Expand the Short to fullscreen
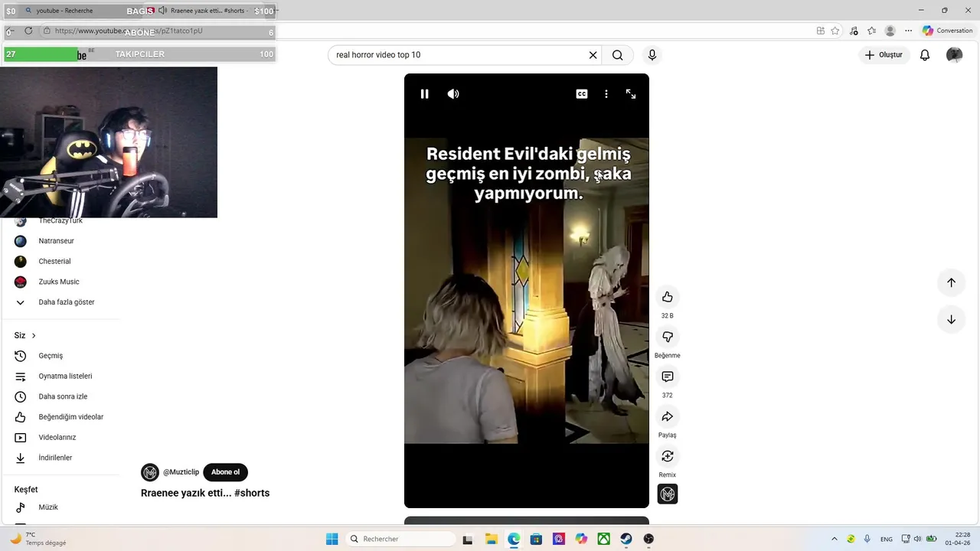Image resolution: width=980 pixels, height=551 pixels. point(631,93)
